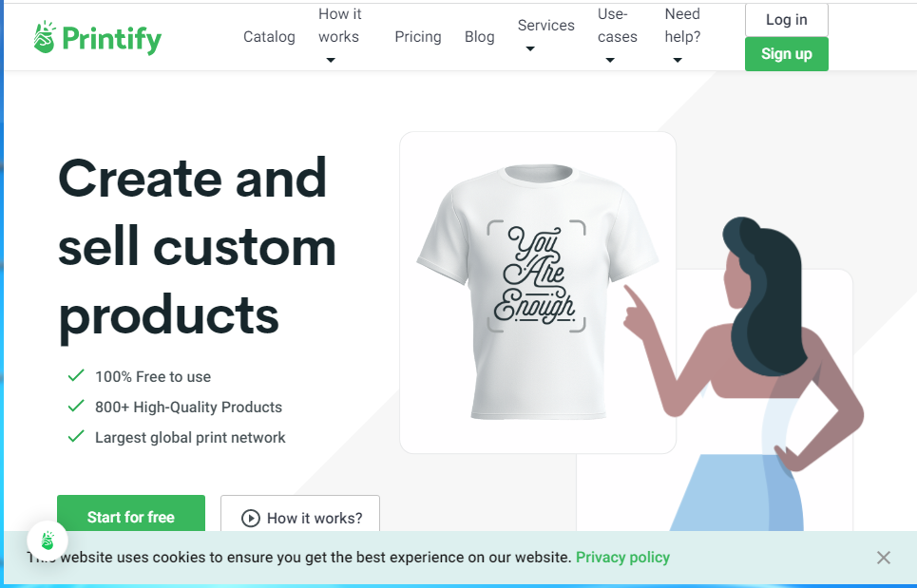Image resolution: width=917 pixels, height=588 pixels.
Task: Open the floating Printify chat bubble icon
Action: (48, 541)
